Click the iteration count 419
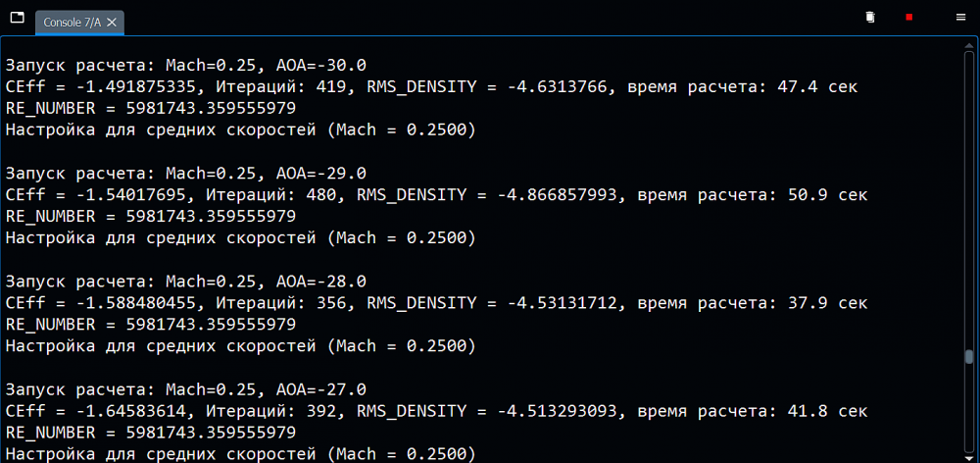Viewport: 980px width, 463px height. point(331,87)
